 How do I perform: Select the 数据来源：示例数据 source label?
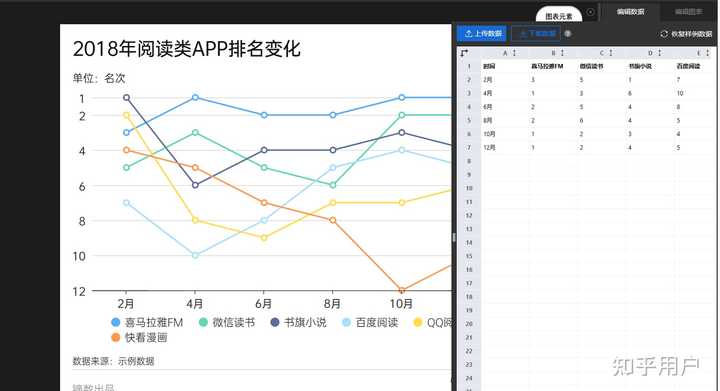point(113,361)
